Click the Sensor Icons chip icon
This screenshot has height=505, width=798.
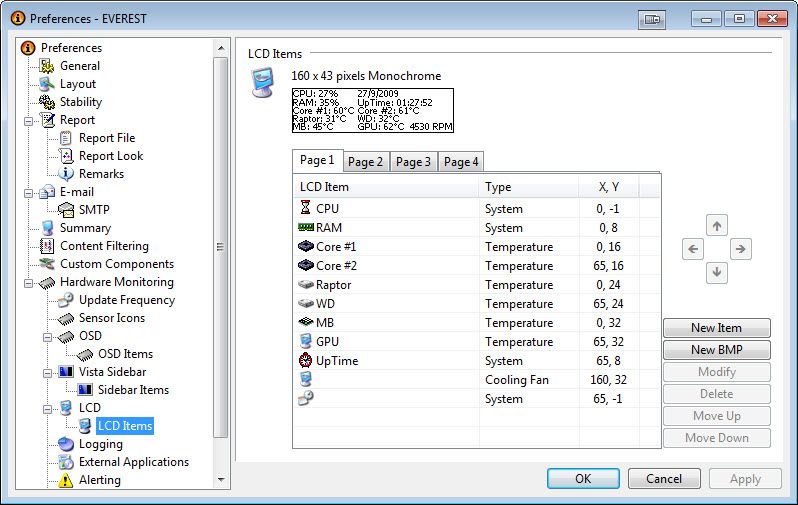(x=66, y=319)
